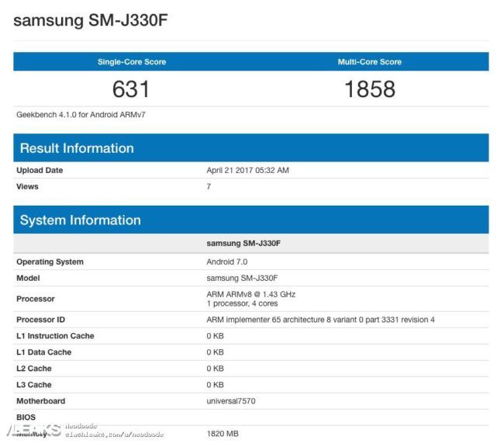Click the single-core value 631
Screen dimensions: 504x447
coord(131,89)
